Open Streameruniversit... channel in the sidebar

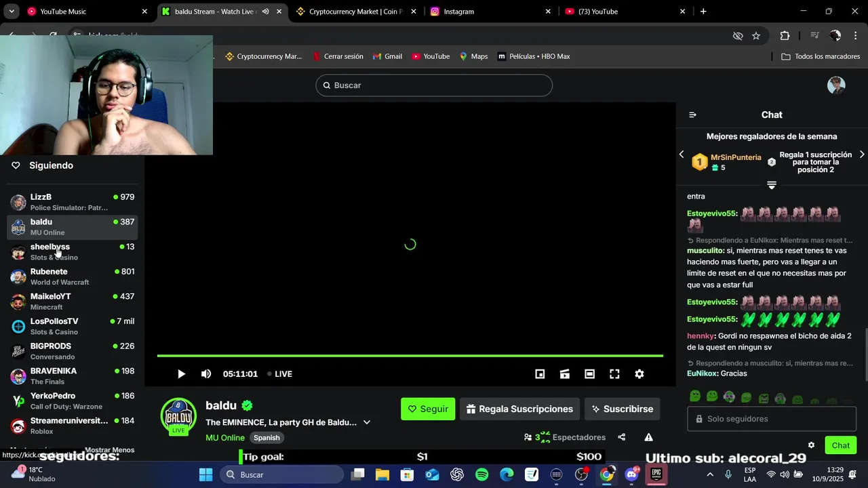[73, 426]
